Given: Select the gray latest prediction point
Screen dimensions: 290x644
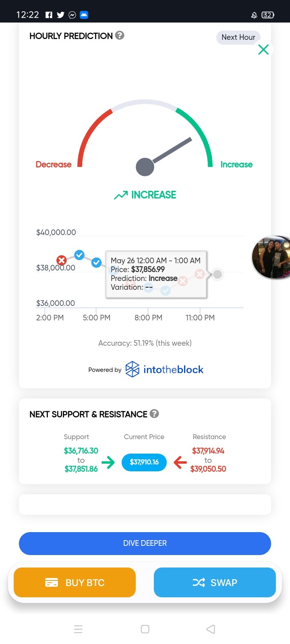Looking at the screenshot, I should click(x=217, y=275).
